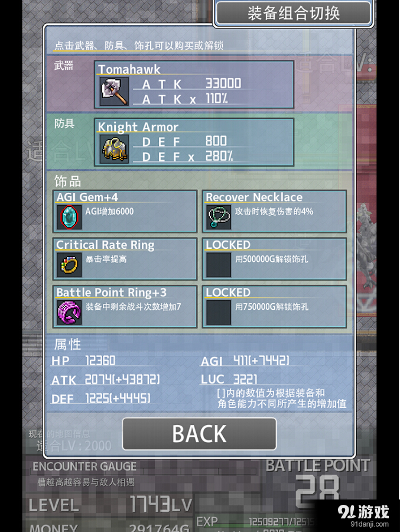Image resolution: width=400 pixels, height=532 pixels.
Task: Click the Battle Point Ring+3 description text
Action: (x=134, y=307)
